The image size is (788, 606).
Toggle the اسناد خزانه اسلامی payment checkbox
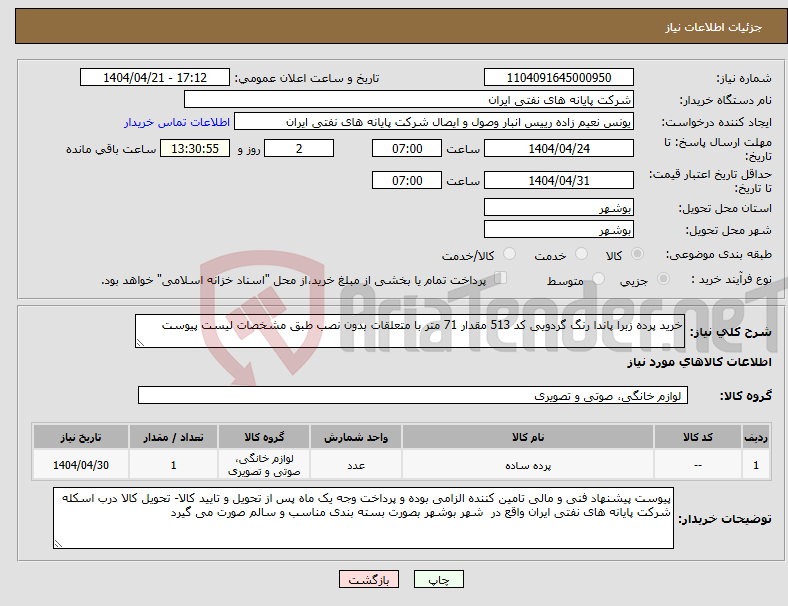(x=500, y=277)
